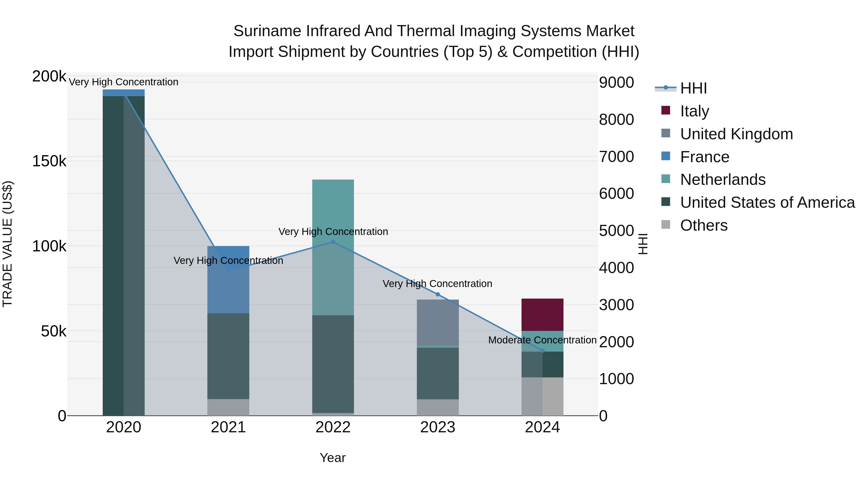Click the Italy bar segment in 2024

[x=542, y=315]
